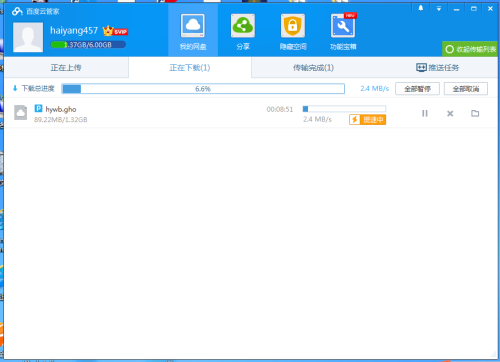Minimize the 百度云管家 window

pos(456,9)
